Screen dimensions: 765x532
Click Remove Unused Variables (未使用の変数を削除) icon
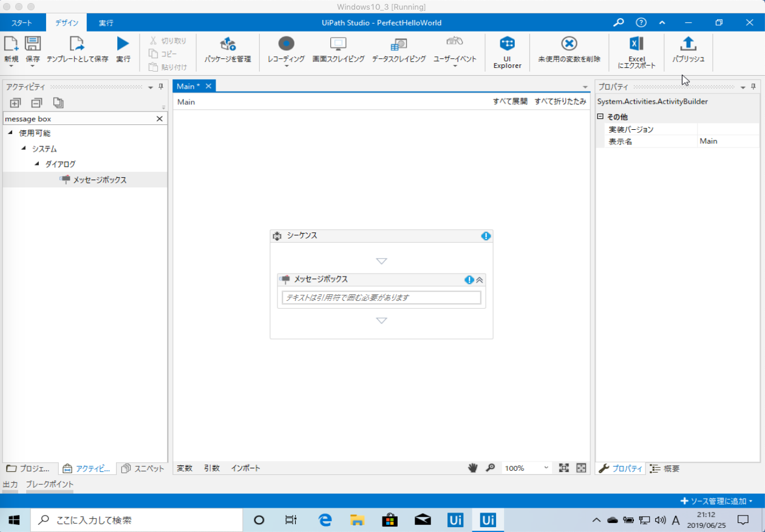coord(569,44)
